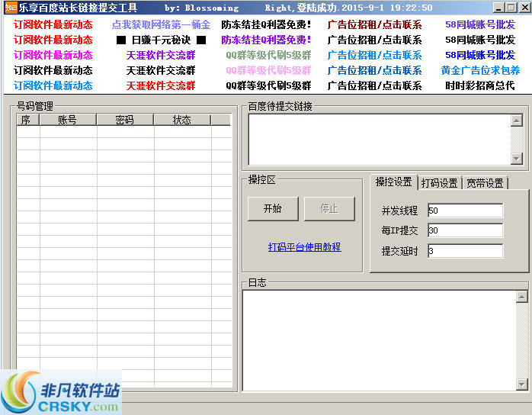Image resolution: width=532 pixels, height=415 pixels.
Task: Open the red 天涯软件交流群 link
Action: [x=161, y=85]
